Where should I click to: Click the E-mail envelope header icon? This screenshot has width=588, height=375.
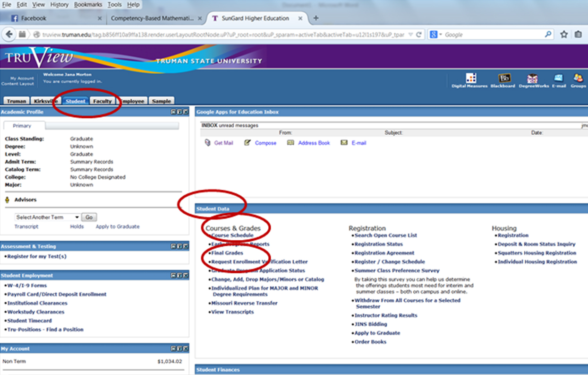tap(559, 78)
